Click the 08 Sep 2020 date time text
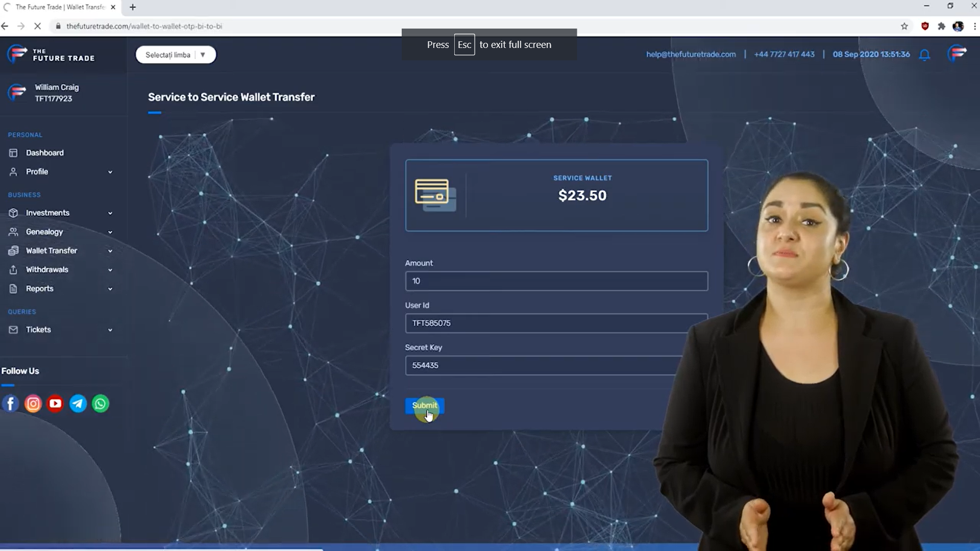This screenshot has height=551, width=980. [x=871, y=54]
